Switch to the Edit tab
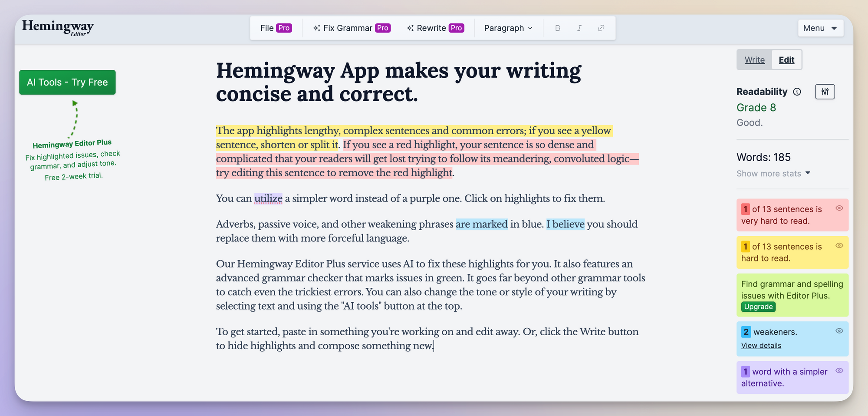The height and width of the screenshot is (416, 868). [x=786, y=60]
